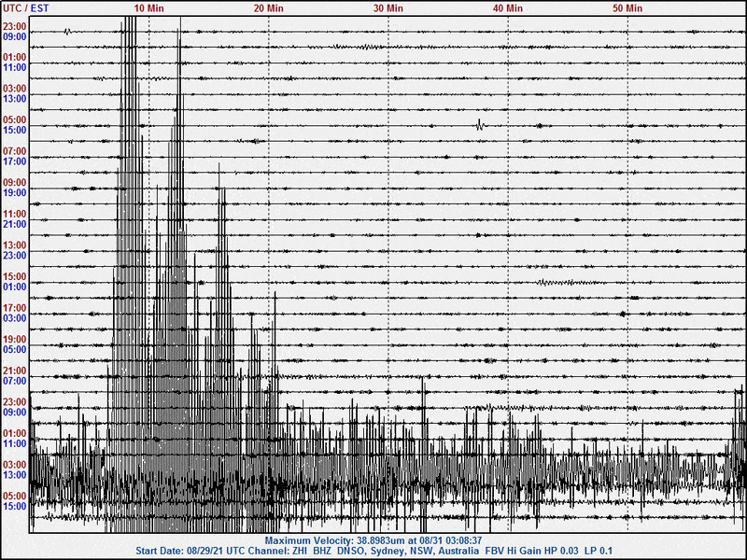Click the red "15:00" UTC time label

click(14, 276)
